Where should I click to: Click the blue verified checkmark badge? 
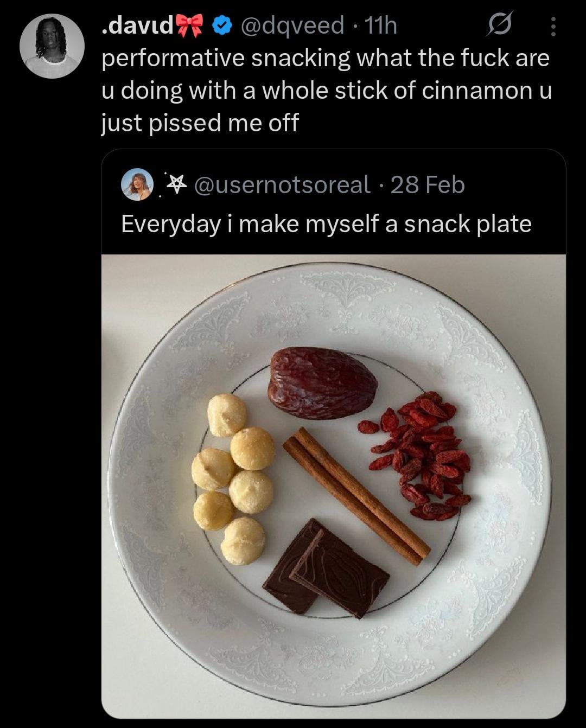pyautogui.click(x=221, y=25)
